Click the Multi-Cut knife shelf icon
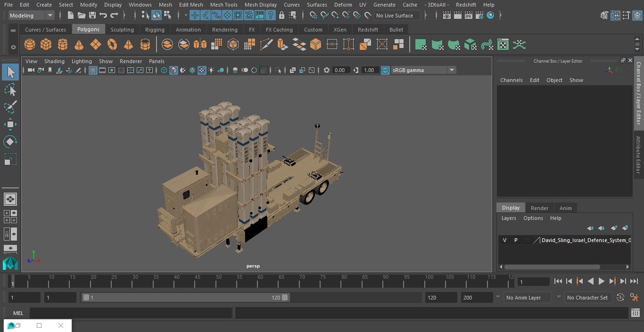 tap(266, 45)
